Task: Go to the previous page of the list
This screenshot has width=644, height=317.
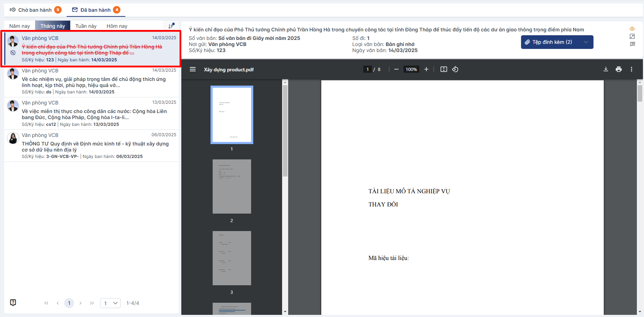Action: click(58, 303)
